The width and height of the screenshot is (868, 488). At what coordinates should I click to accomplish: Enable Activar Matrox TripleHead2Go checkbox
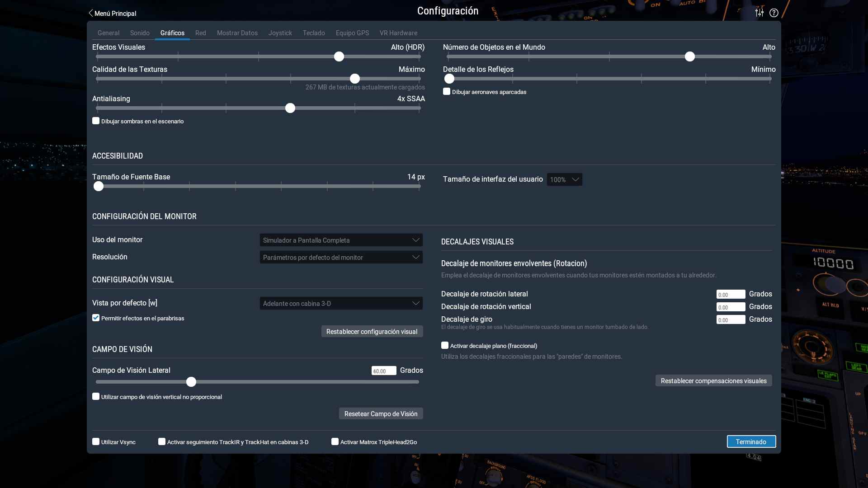(335, 441)
